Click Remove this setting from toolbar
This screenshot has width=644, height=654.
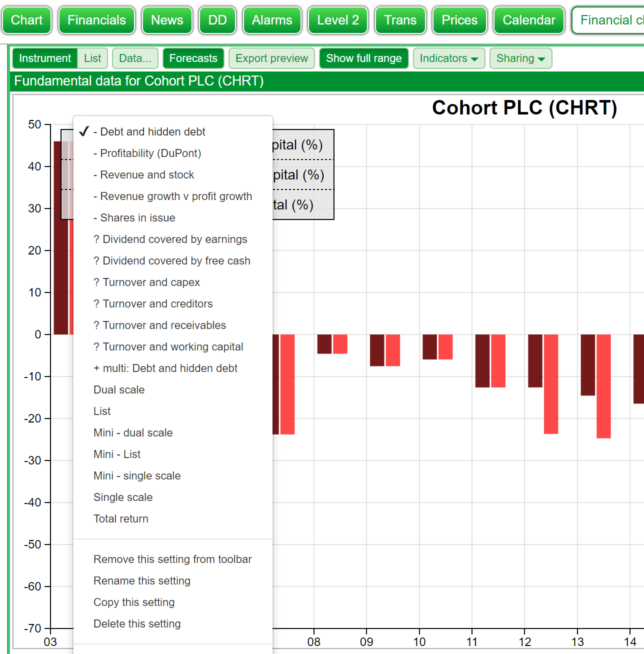click(173, 559)
